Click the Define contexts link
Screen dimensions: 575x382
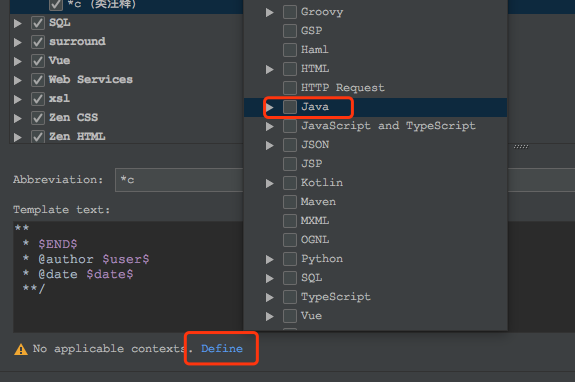click(x=222, y=348)
